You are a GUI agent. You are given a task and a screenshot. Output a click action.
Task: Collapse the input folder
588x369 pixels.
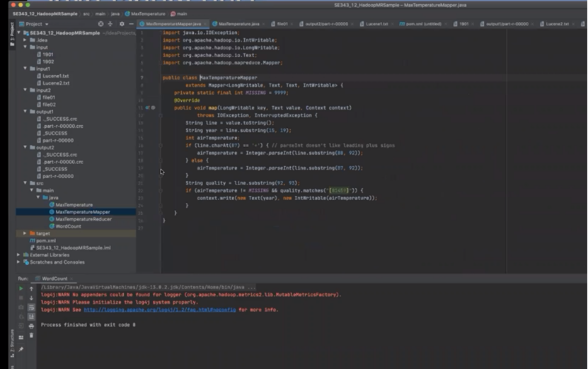click(x=25, y=47)
